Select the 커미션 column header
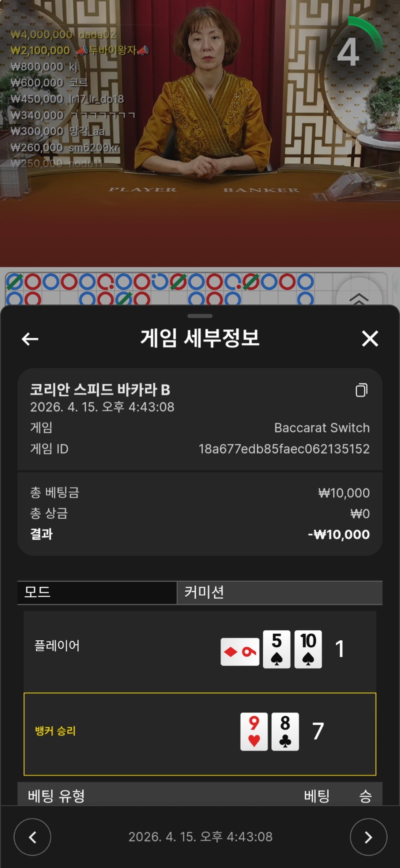 (x=280, y=593)
